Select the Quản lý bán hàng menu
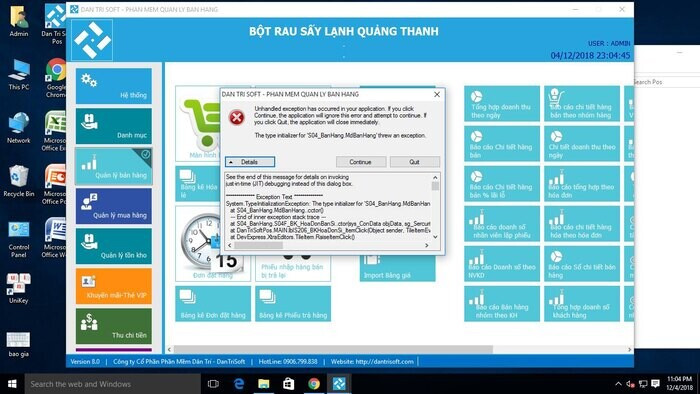The image size is (700, 394). (x=113, y=166)
